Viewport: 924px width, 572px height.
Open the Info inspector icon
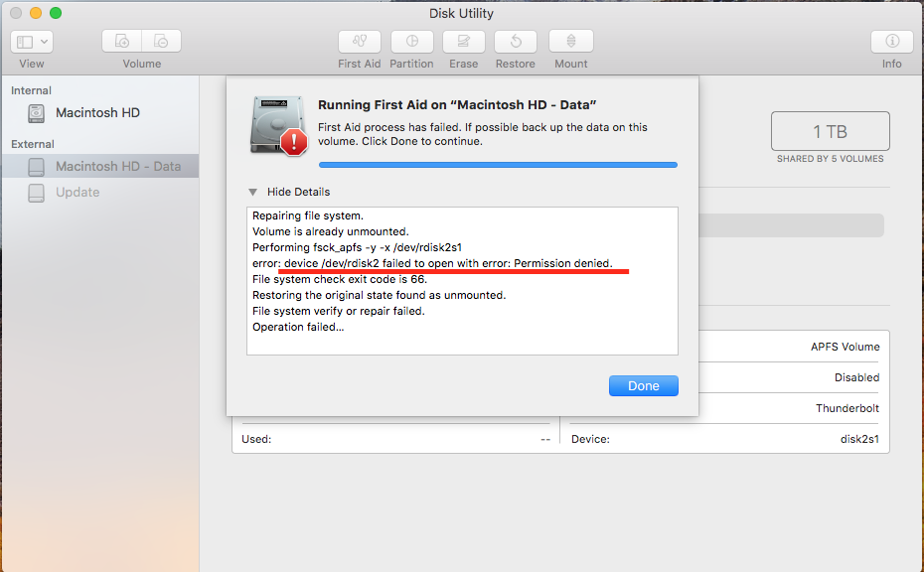(892, 42)
